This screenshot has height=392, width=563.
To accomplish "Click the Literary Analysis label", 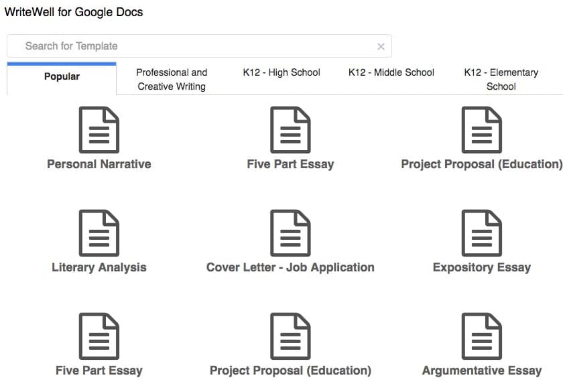I will [x=99, y=267].
